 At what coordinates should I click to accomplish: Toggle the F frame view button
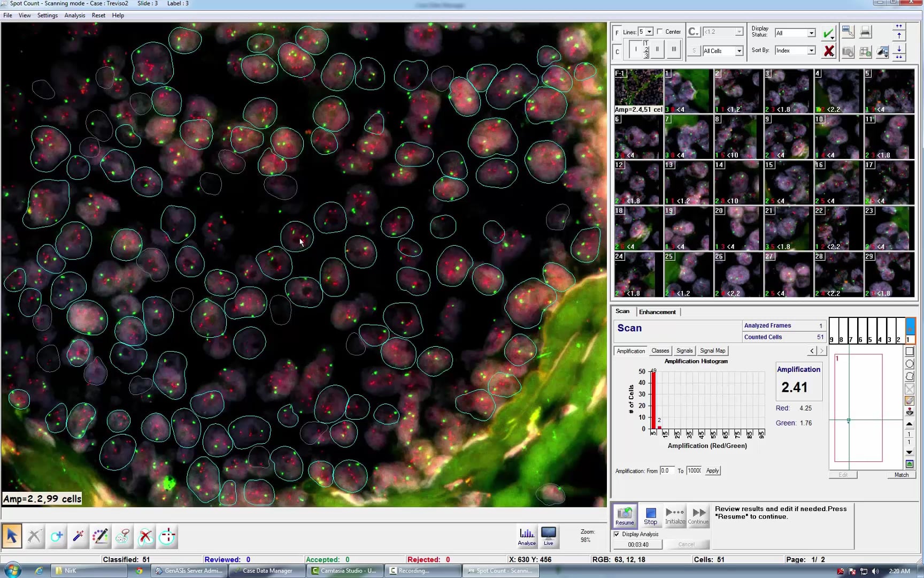617,33
